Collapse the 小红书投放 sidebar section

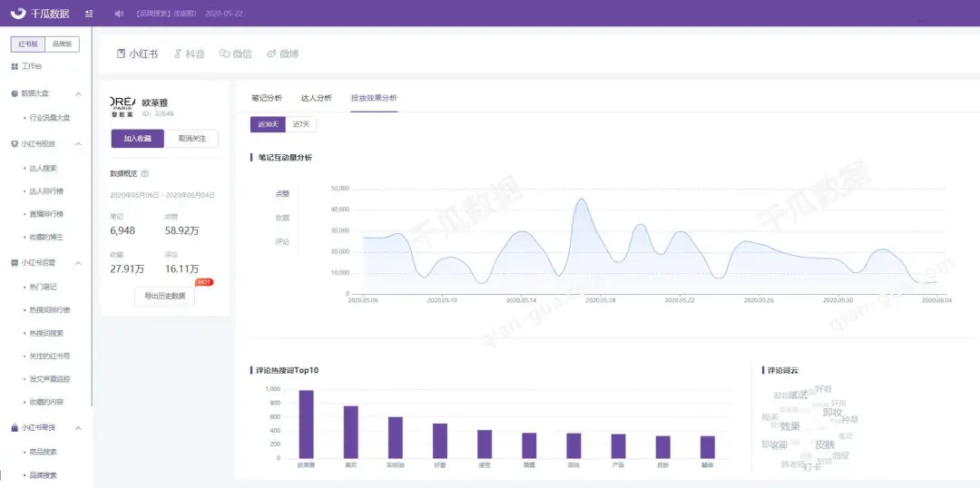click(x=79, y=143)
